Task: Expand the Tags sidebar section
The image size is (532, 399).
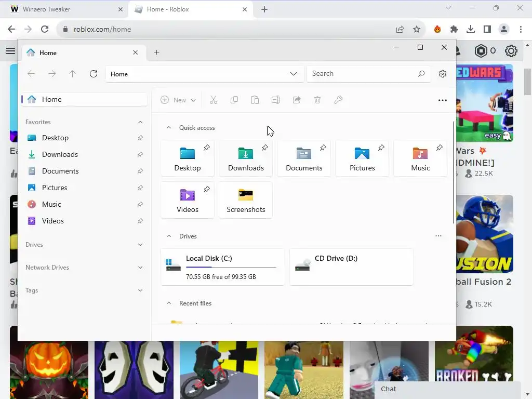Action: [x=140, y=290]
